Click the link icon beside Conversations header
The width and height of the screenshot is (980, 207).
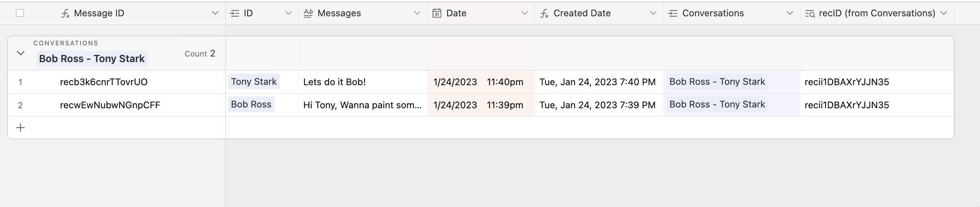pyautogui.click(x=672, y=14)
